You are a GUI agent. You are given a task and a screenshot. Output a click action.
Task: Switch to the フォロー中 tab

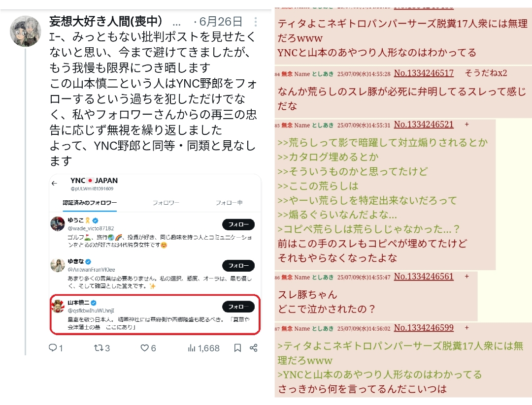(x=229, y=203)
